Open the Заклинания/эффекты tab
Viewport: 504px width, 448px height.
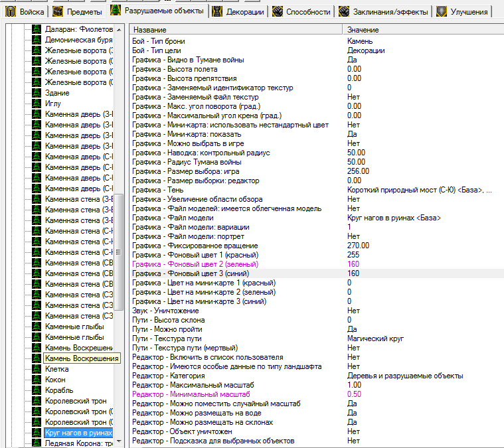[x=384, y=12]
